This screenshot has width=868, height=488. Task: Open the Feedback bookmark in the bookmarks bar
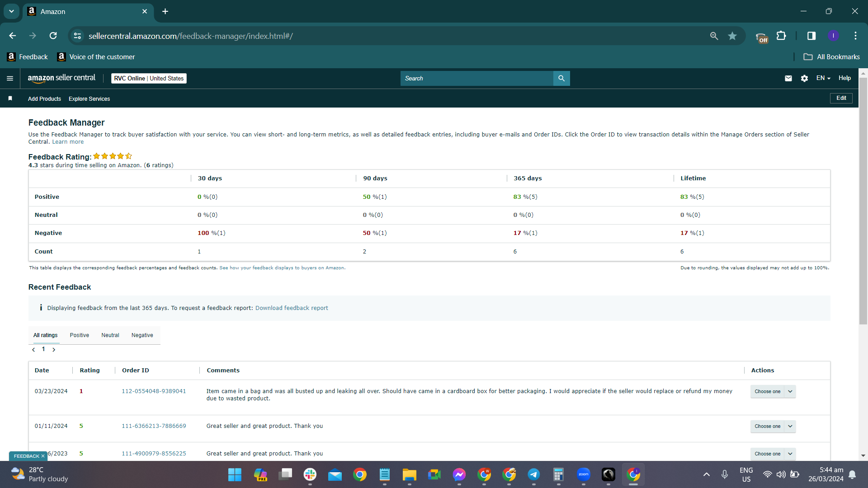pos(28,57)
